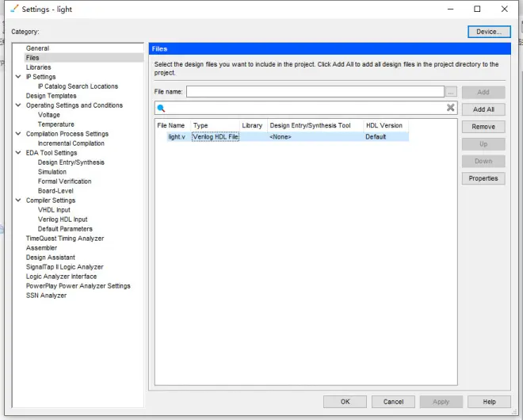The image size is (523, 420).
Task: Collapse Operating Settings and Conditions node
Action: (x=18, y=105)
